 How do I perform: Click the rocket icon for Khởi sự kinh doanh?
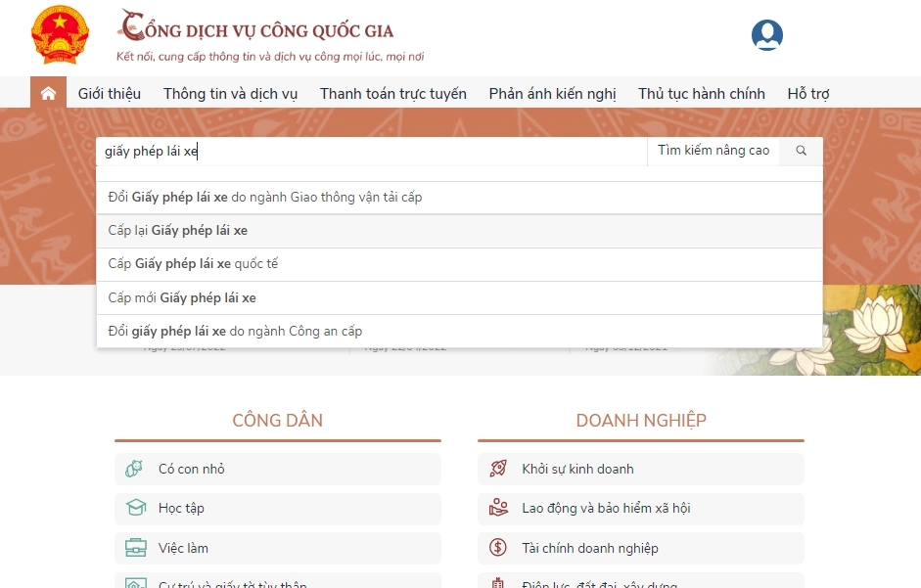498,469
